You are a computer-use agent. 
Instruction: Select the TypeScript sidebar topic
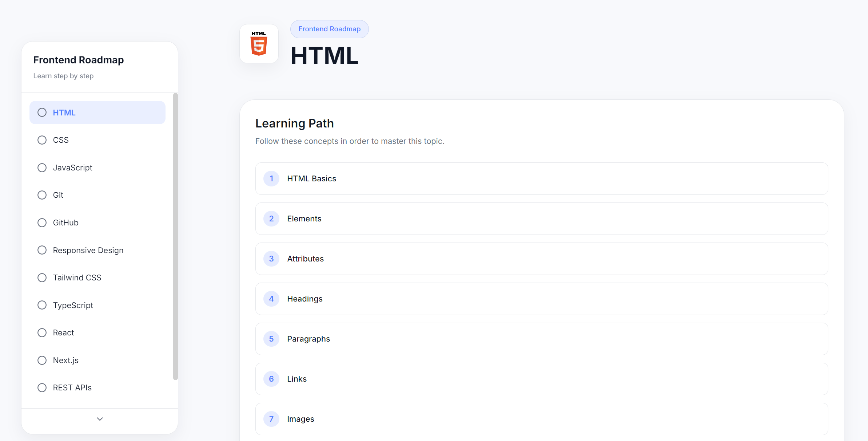[x=97, y=305]
